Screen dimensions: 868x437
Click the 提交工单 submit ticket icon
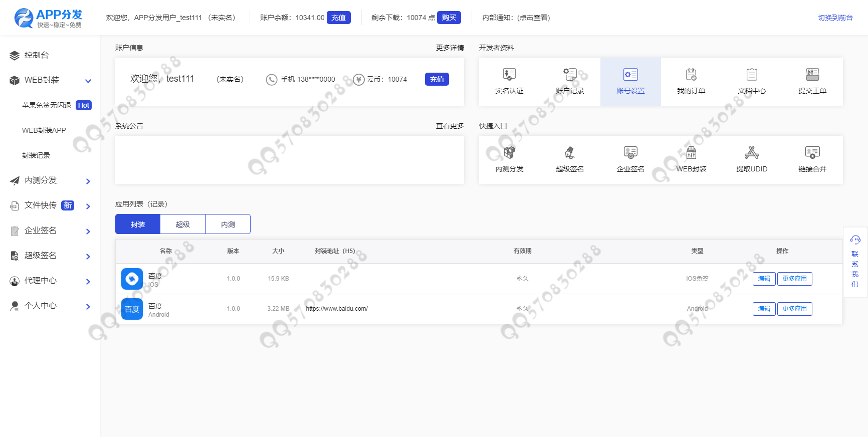tap(812, 75)
